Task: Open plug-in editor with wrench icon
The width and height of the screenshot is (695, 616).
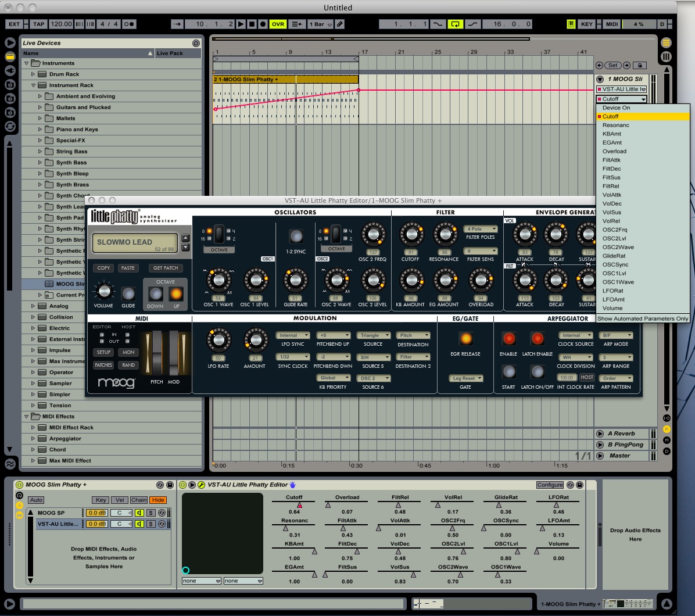Action: 201,485
